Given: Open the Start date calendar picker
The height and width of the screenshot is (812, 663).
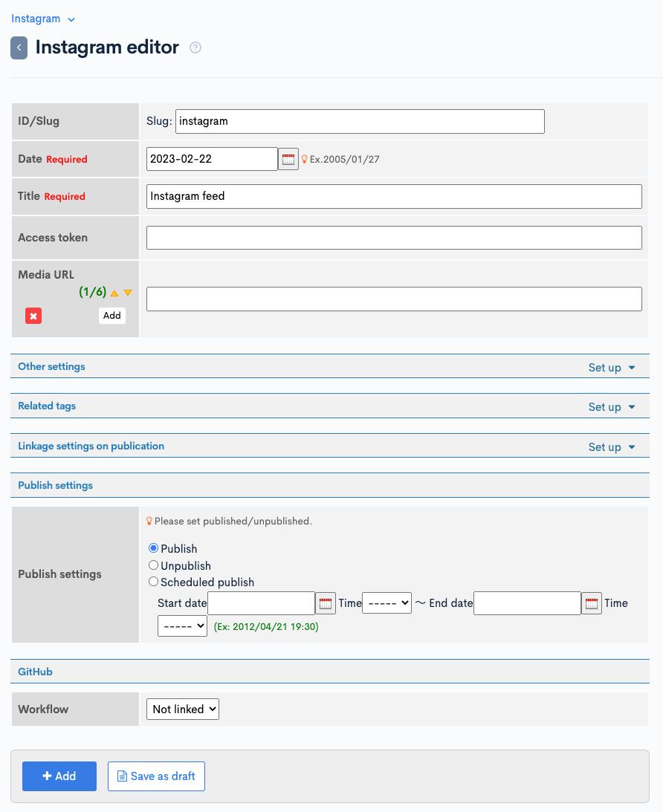Looking at the screenshot, I should (x=326, y=602).
